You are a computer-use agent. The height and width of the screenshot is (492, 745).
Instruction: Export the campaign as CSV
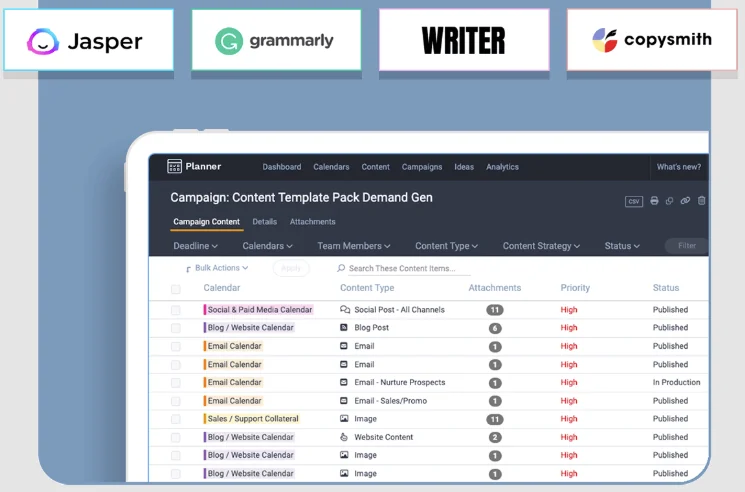(x=633, y=201)
